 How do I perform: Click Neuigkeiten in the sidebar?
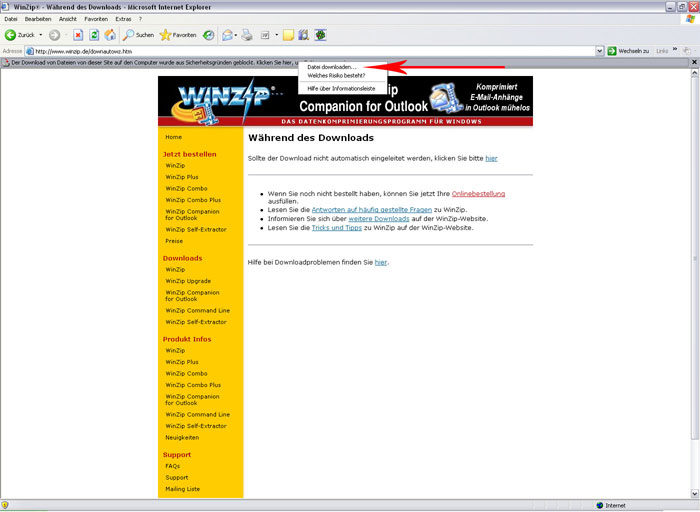click(182, 437)
